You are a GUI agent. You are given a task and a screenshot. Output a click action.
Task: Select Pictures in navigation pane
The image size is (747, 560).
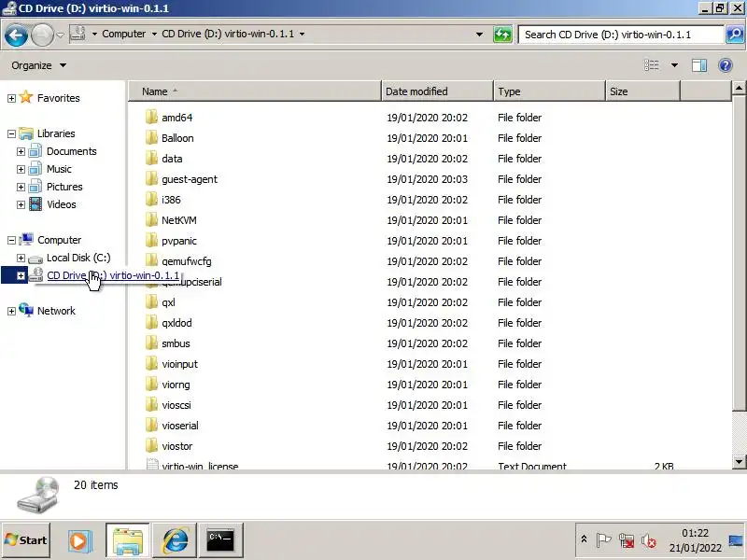[x=64, y=187]
